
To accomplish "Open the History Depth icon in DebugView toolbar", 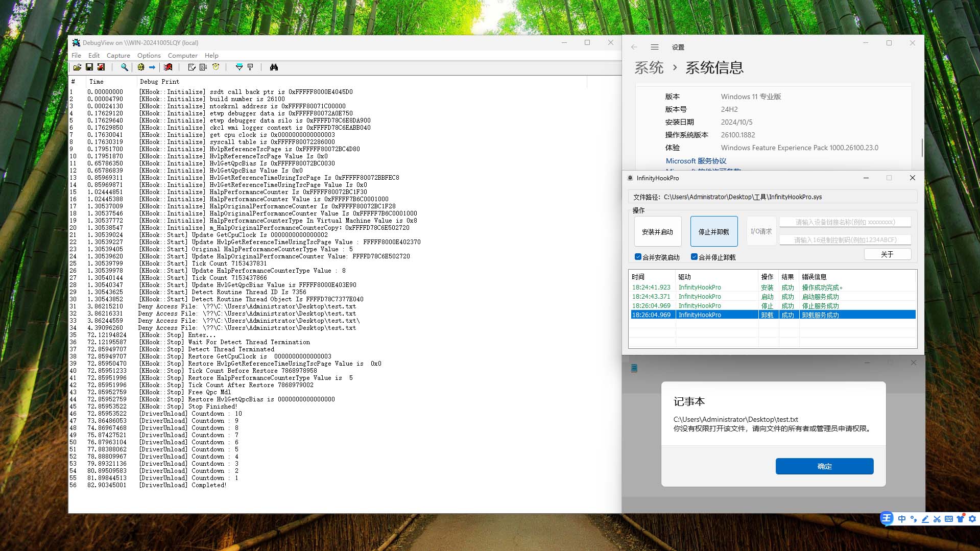I will [x=250, y=67].
